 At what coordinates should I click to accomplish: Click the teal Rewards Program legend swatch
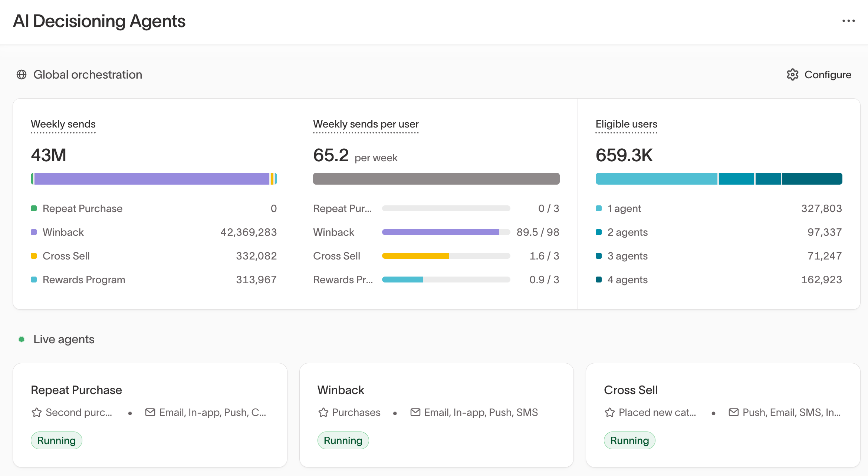point(34,280)
